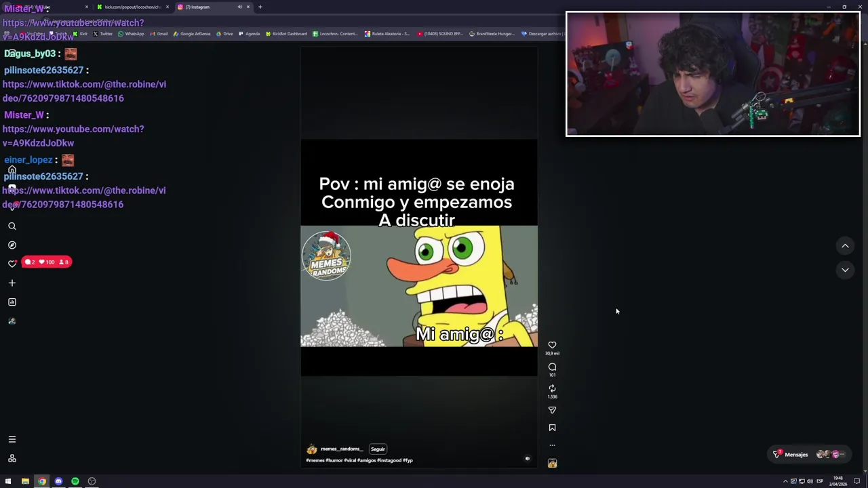Open the BrantSteele Hunger bookmark
The image size is (868, 488).
492,34
